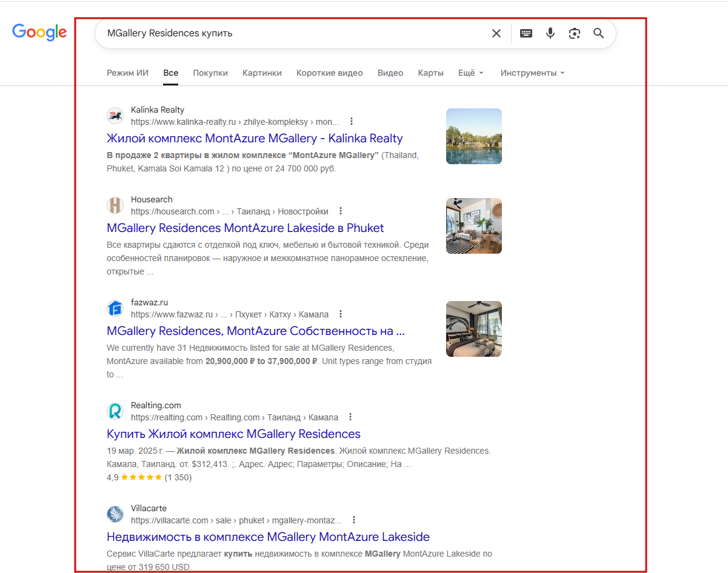Open more options for fazwaz.ru result
The width and height of the screenshot is (728, 573).
pyautogui.click(x=341, y=314)
